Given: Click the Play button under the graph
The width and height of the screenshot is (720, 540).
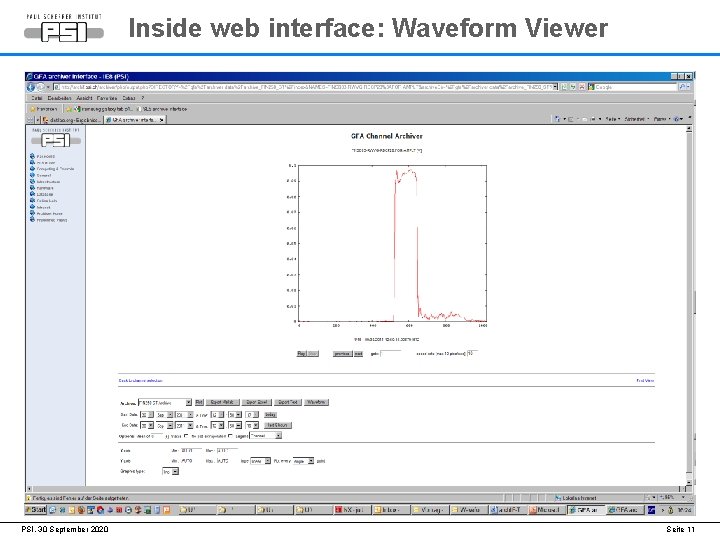Looking at the screenshot, I should click(301, 354).
